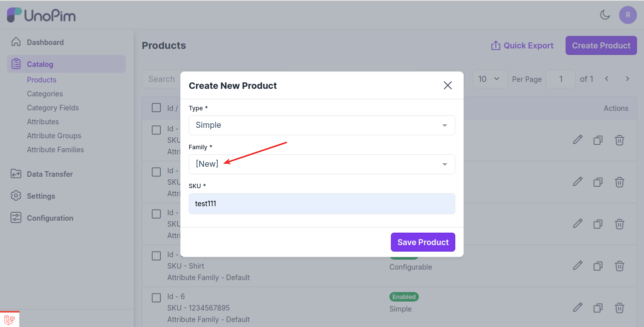The width and height of the screenshot is (644, 327).
Task: Toggle dark mode moon icon
Action: click(605, 15)
